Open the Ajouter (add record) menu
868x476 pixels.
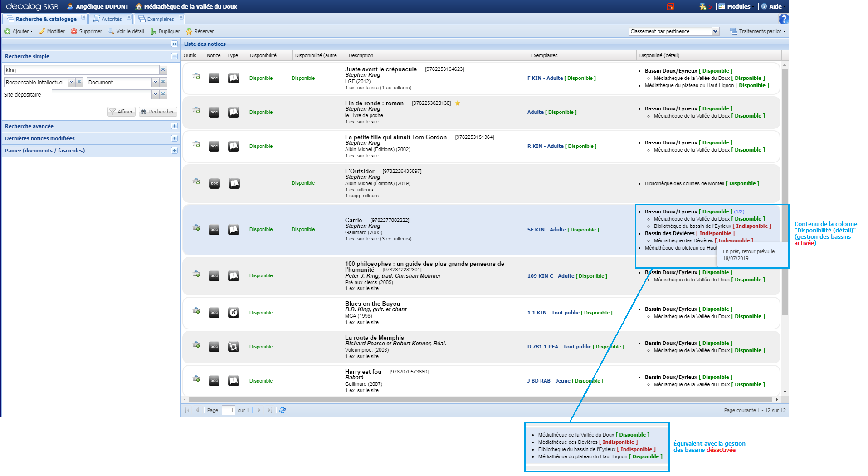tap(18, 31)
